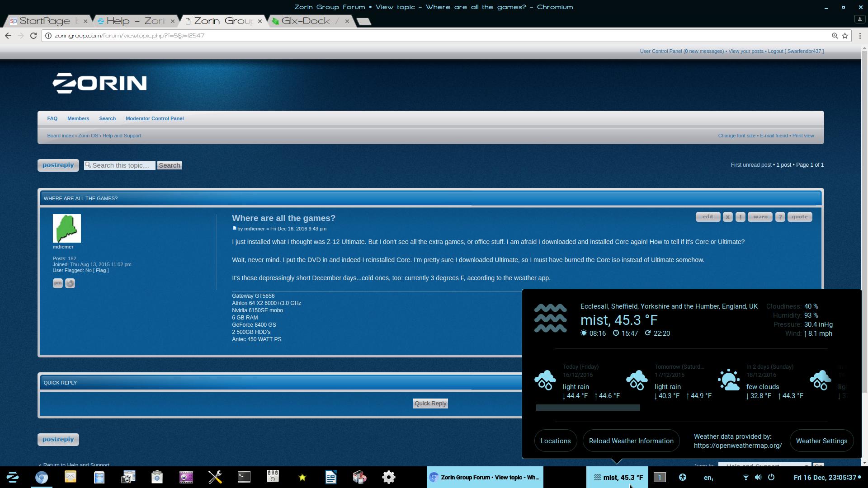The image size is (868, 488).
Task: Switch to the Glx-Dock tab
Action: coord(306,21)
